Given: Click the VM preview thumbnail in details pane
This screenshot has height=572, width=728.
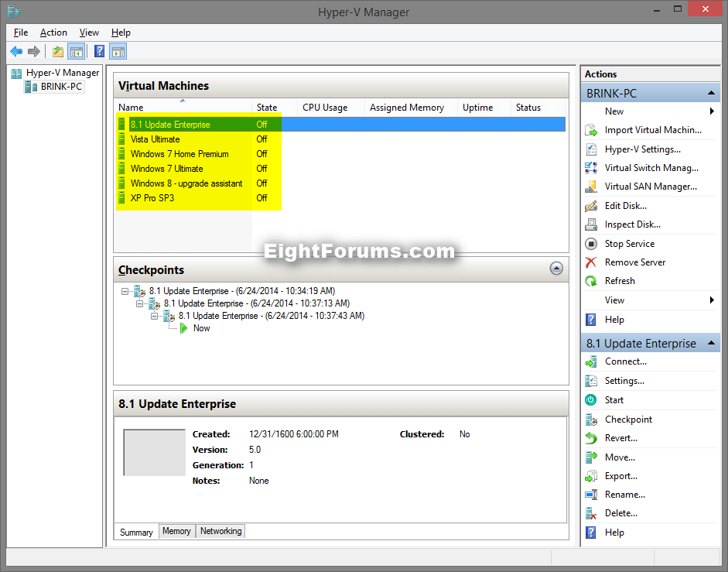Looking at the screenshot, I should coord(154,453).
